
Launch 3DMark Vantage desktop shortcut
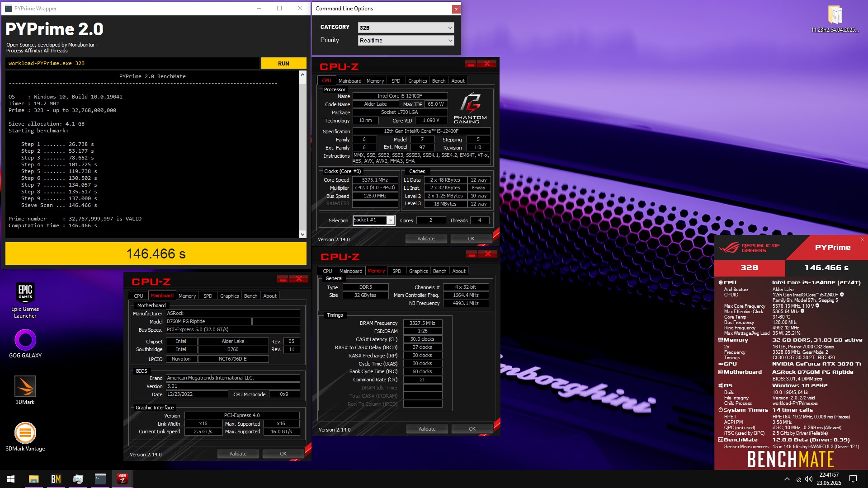pos(25,436)
